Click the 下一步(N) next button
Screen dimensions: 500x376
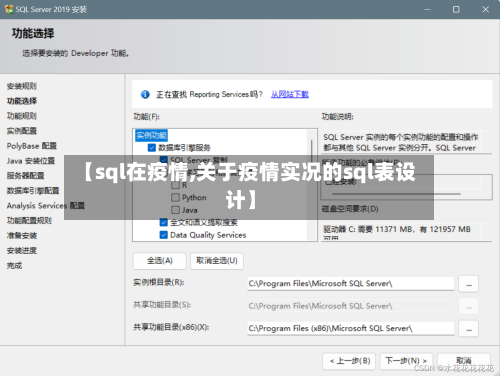pyautogui.click(x=406, y=361)
